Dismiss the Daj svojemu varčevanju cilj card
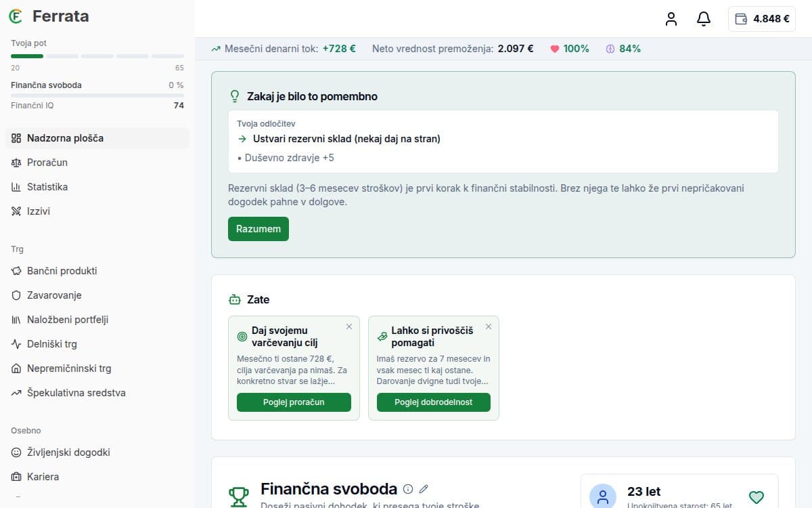The height and width of the screenshot is (508, 812). point(349,326)
